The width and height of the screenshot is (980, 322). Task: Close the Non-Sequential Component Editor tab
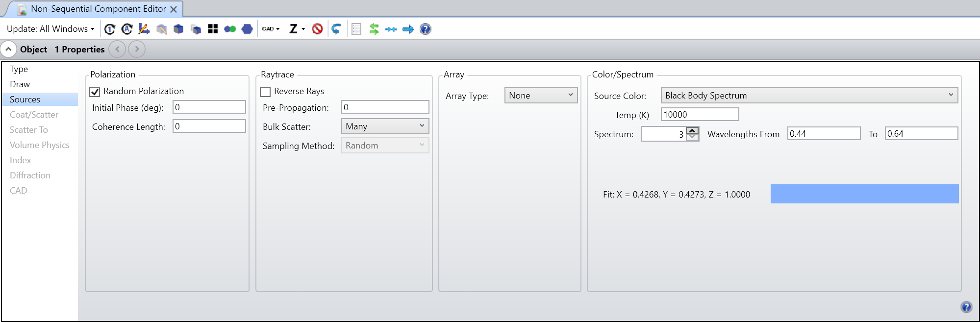(x=174, y=9)
